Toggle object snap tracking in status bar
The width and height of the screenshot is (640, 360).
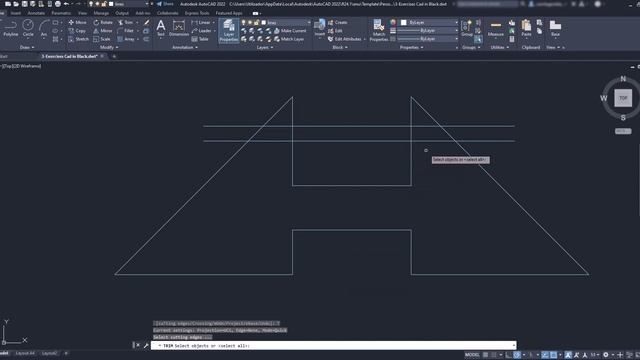(545, 355)
